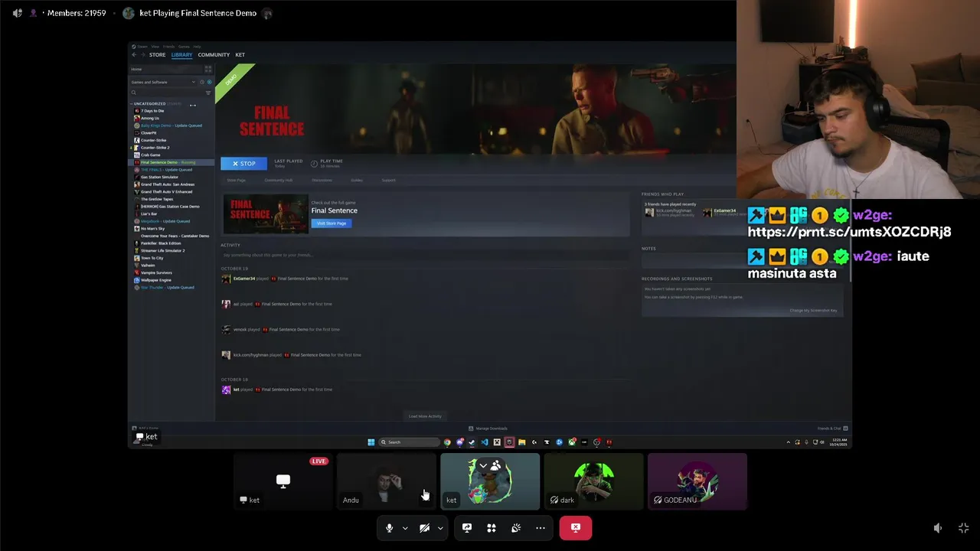Click the red disconnect call button
The width and height of the screenshot is (980, 551).
(576, 528)
